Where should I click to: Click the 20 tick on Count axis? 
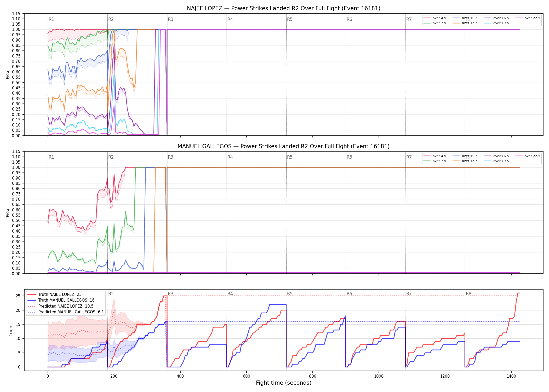[18, 310]
